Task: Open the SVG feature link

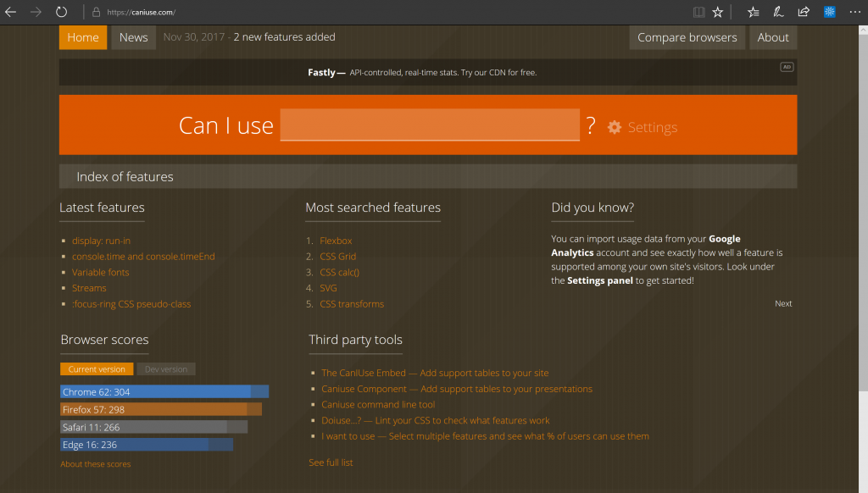Action: pyautogui.click(x=328, y=288)
